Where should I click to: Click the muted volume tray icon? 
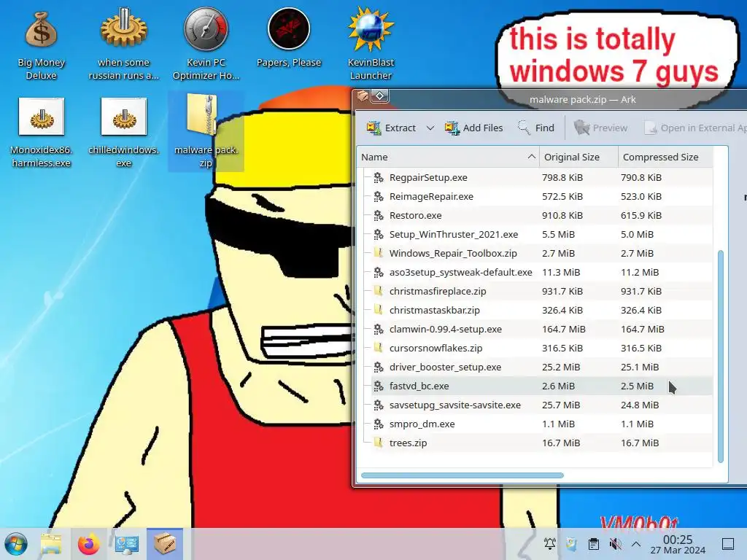[615, 543]
